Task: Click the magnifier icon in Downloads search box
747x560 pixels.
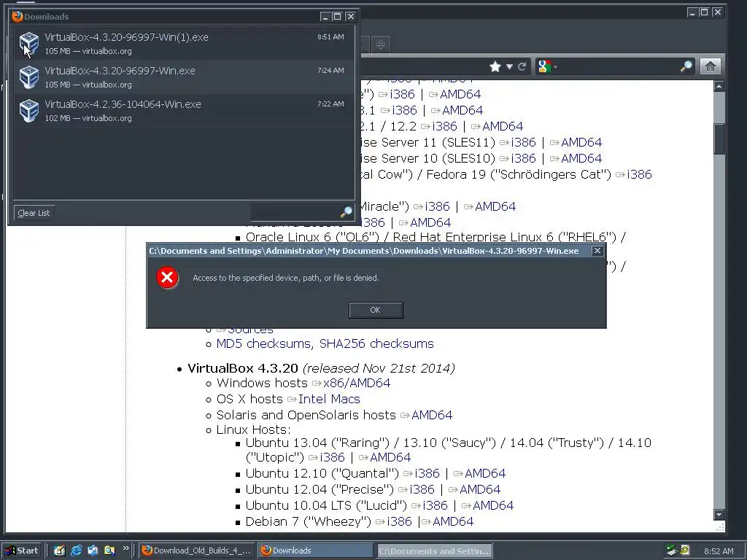Action: (x=347, y=212)
